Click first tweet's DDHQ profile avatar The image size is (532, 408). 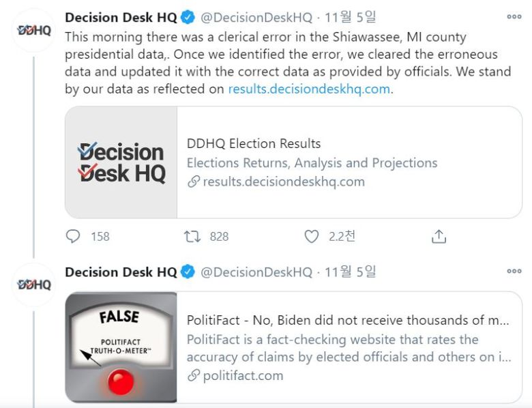pyautogui.click(x=33, y=30)
